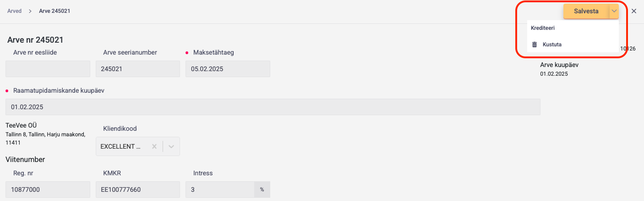644x201 pixels.
Task: Save the invoice with the Salvesta button
Action: tap(586, 11)
